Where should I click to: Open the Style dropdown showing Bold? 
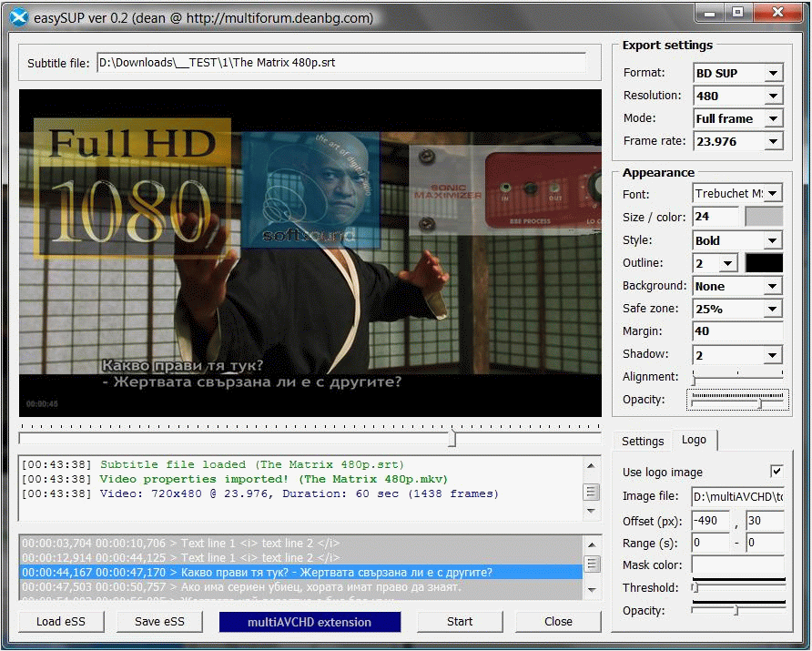[x=737, y=240]
